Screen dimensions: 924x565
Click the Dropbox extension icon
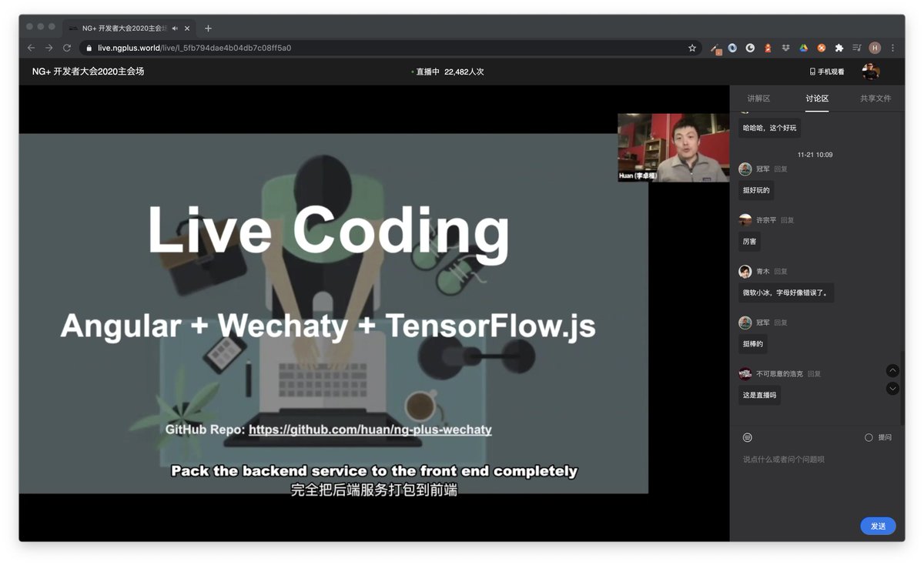785,48
